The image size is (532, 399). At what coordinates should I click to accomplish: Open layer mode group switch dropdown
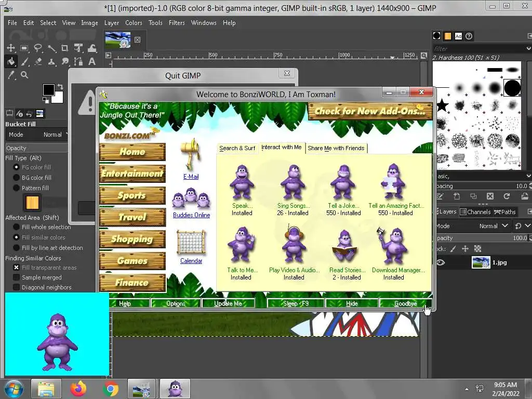523,226
